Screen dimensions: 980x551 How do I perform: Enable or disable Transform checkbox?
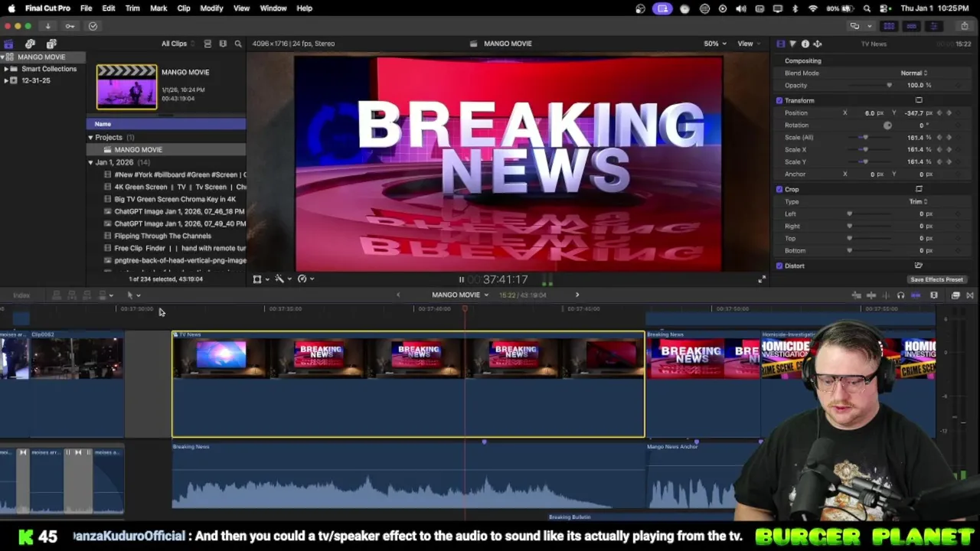point(779,100)
